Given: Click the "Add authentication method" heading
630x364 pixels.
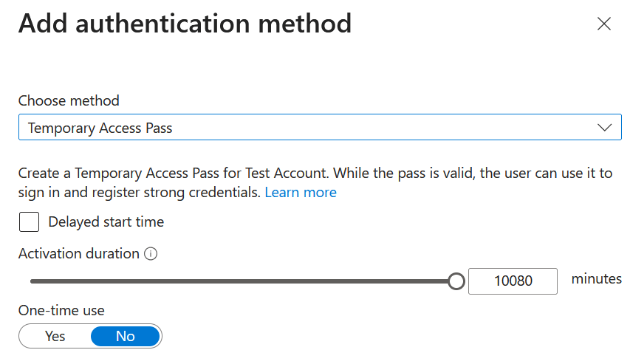Looking at the screenshot, I should coord(185,24).
